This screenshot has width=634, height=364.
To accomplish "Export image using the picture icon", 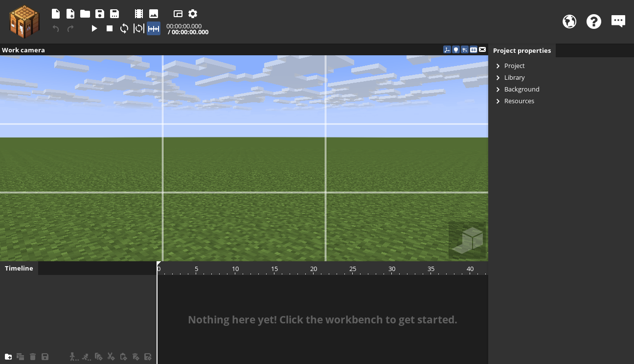I will pyautogui.click(x=154, y=14).
